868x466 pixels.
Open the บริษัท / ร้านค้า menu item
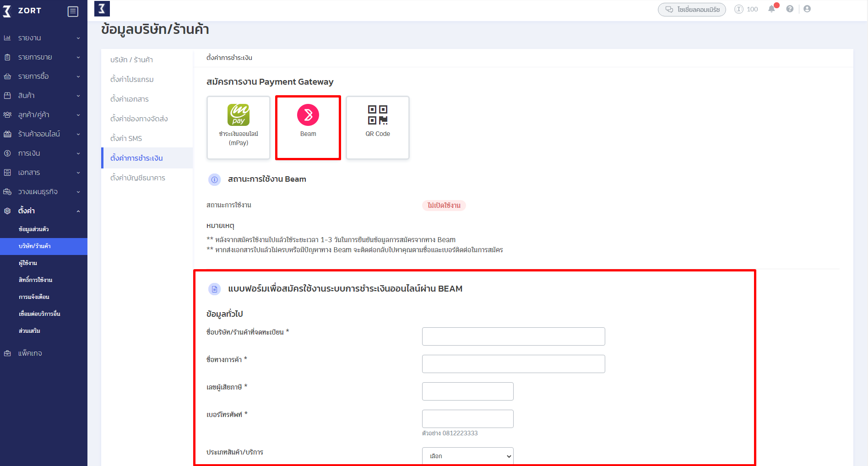[x=131, y=60]
